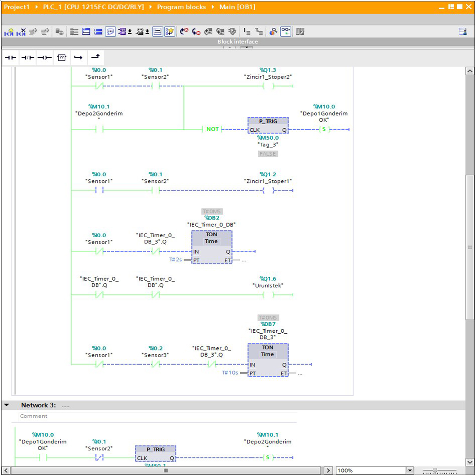Toggle monitoring on/off with glasses icon
This screenshot has height=476, width=476.
(286, 32)
